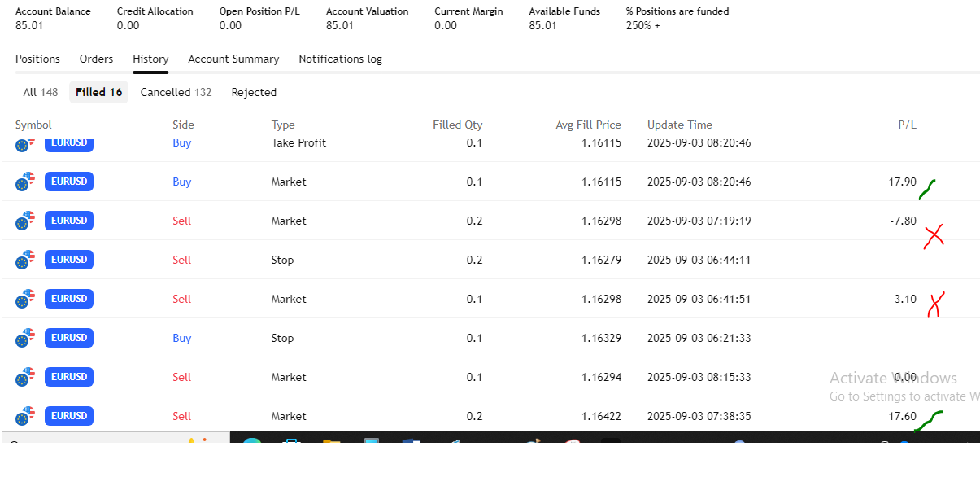
Task: Click the flag icon in the -3.10 loss row
Action: tap(25, 299)
